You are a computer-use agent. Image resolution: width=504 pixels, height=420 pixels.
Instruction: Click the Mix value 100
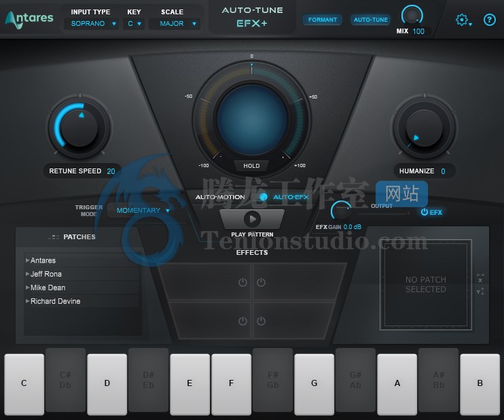tap(418, 31)
